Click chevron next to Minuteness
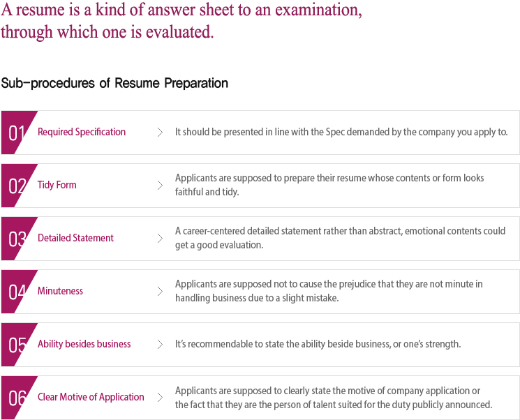Screen dimensions: 520x420 click(x=160, y=292)
